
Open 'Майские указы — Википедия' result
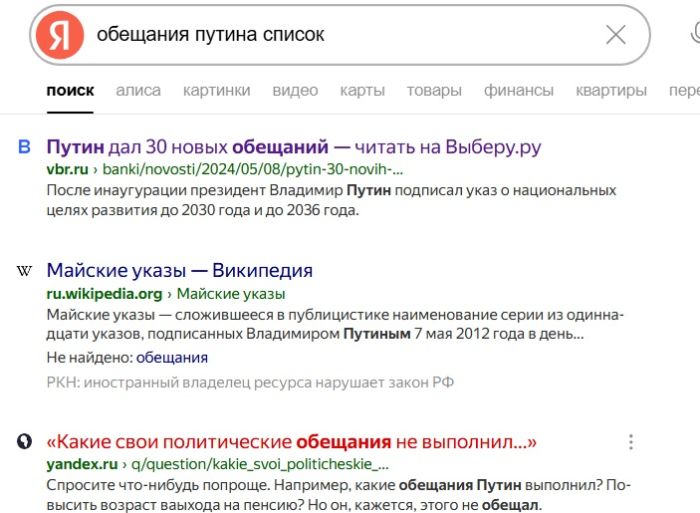179,270
